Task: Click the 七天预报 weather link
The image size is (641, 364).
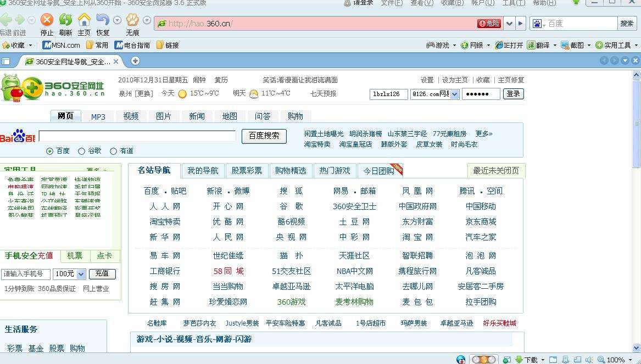Action: pyautogui.click(x=323, y=93)
